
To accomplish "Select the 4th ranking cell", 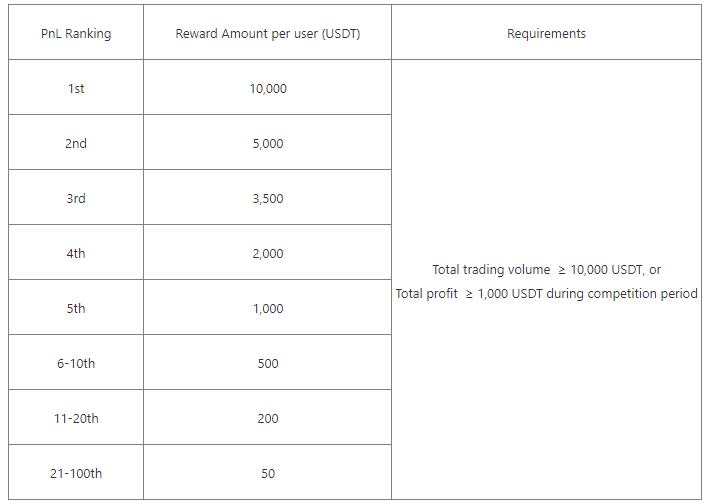I will coord(76,254).
